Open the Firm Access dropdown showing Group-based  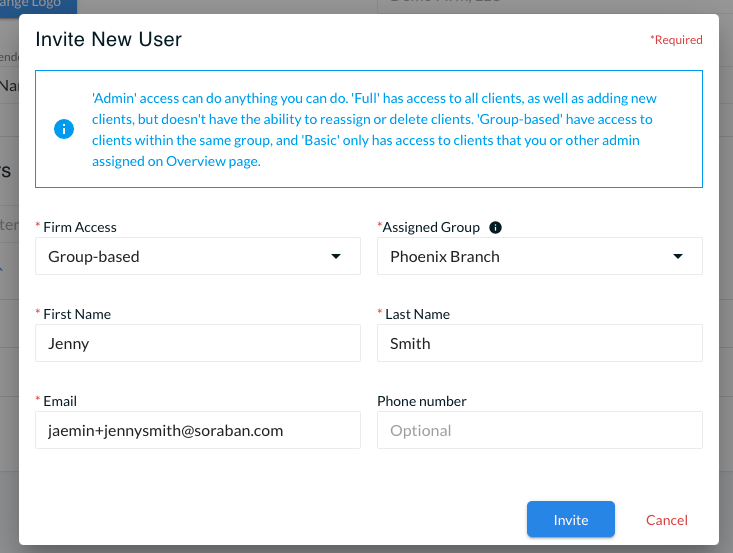(x=198, y=256)
